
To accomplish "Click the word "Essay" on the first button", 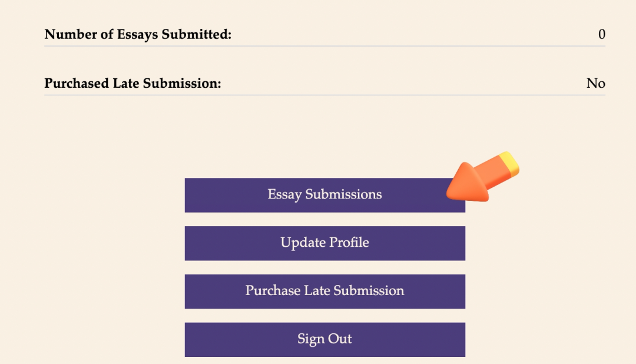I will (x=284, y=195).
